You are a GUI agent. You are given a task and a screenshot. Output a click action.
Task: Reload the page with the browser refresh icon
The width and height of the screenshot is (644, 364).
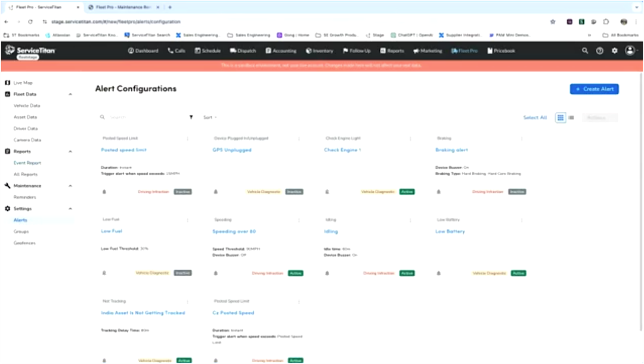[30, 21]
